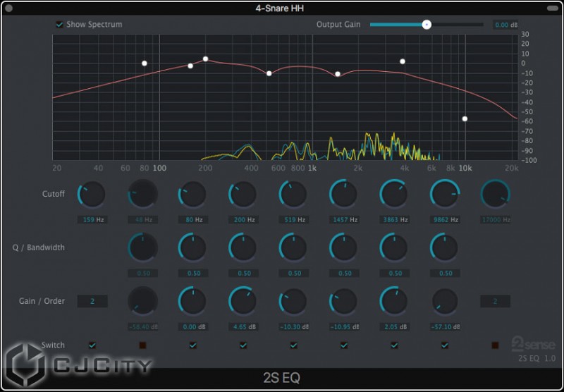
Task: Click the 159 Hz cutoff knob
Action: tap(92, 194)
